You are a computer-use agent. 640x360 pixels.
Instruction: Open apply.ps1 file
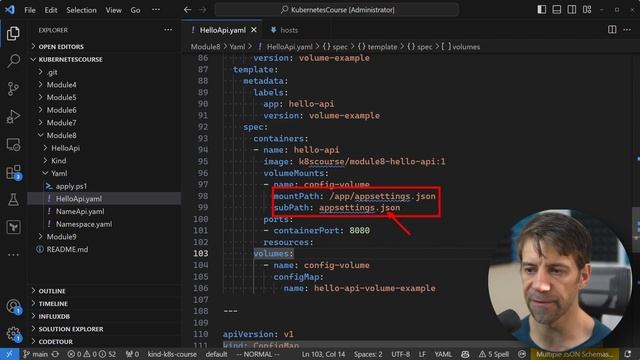[104, 186]
